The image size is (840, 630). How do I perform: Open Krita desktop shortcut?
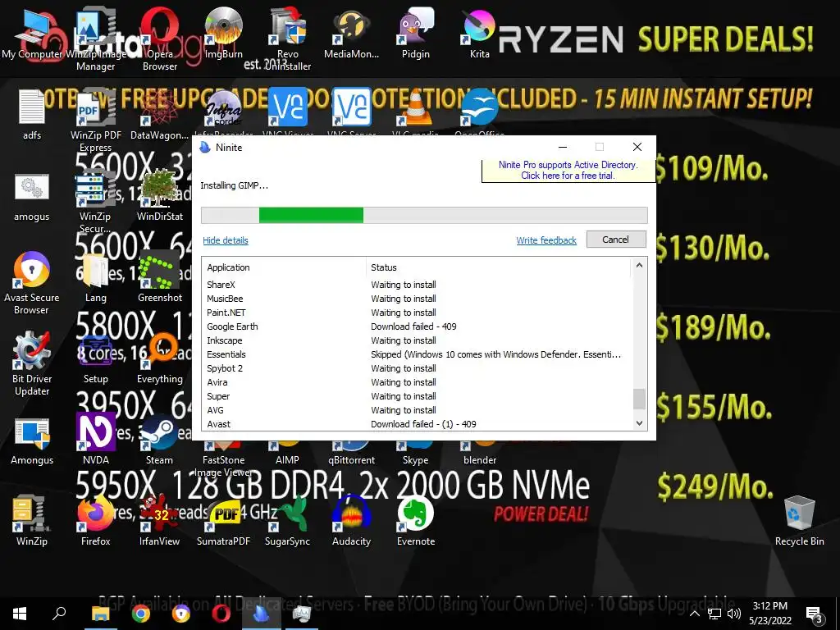[x=479, y=33]
